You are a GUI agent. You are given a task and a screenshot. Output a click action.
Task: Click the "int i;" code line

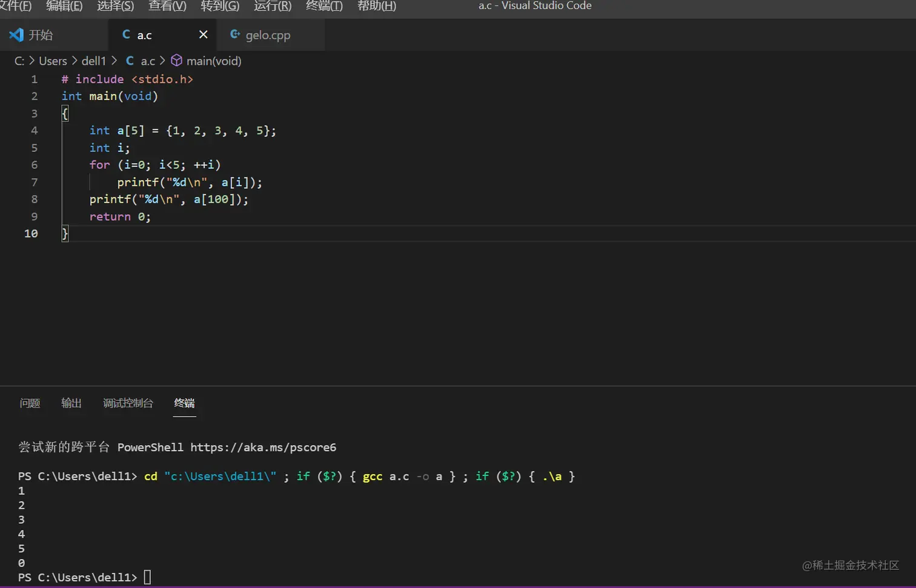[x=110, y=148]
